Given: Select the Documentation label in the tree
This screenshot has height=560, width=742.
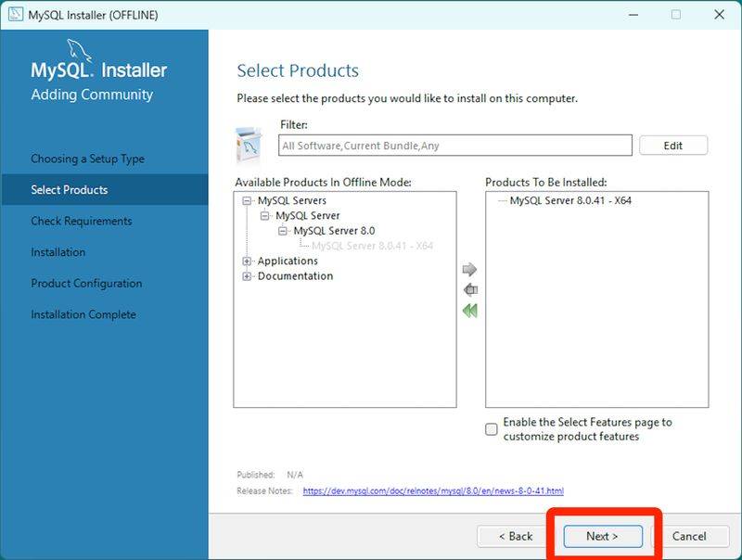Looking at the screenshot, I should tap(295, 276).
